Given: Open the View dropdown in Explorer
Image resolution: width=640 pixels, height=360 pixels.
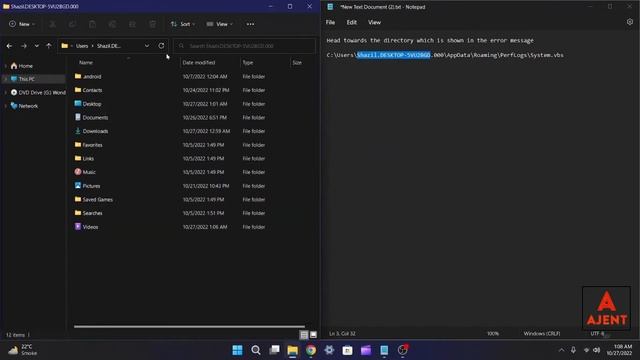Looking at the screenshot, I should [x=220, y=24].
